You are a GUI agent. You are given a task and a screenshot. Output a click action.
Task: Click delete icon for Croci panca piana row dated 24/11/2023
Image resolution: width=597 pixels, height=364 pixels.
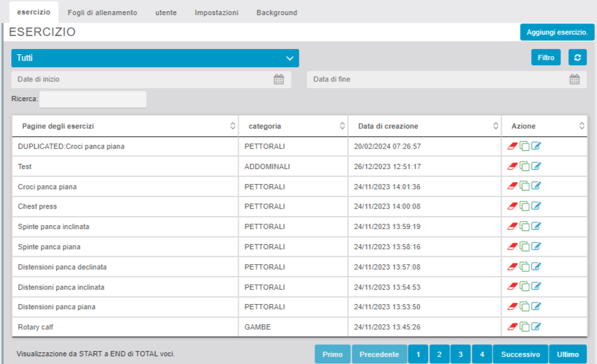click(512, 187)
